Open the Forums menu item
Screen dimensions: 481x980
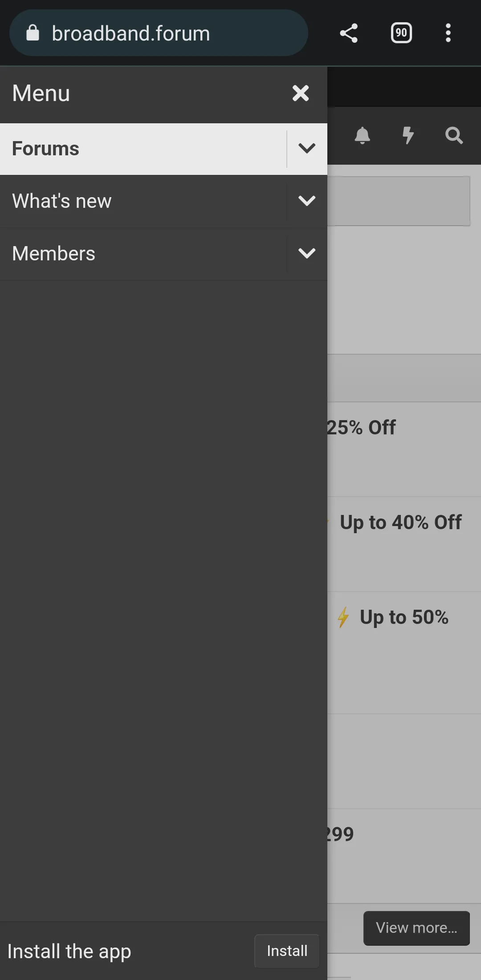click(45, 149)
